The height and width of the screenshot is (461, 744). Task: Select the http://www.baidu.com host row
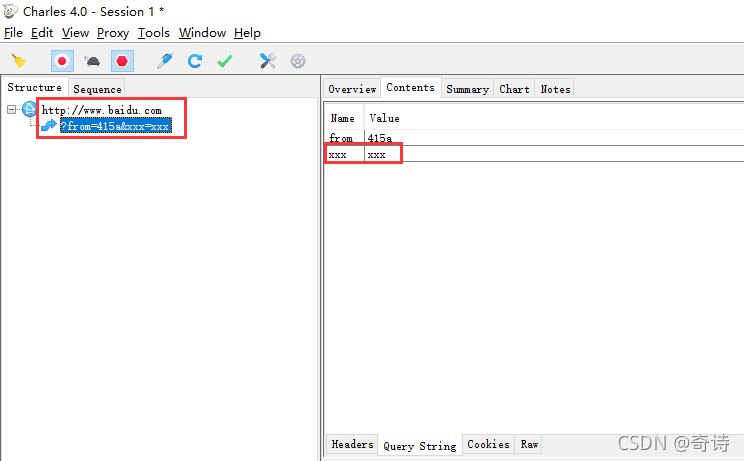(102, 110)
